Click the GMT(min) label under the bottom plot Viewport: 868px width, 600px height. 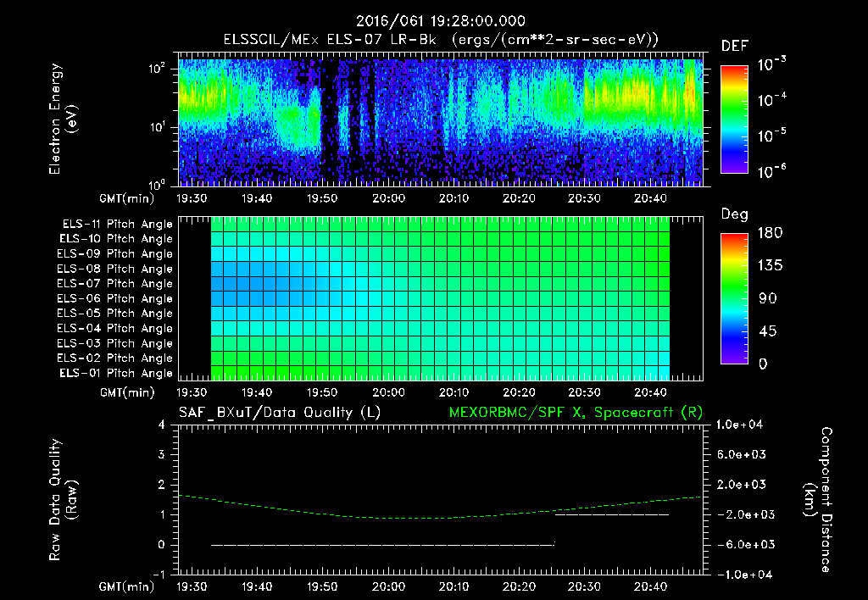tap(127, 587)
